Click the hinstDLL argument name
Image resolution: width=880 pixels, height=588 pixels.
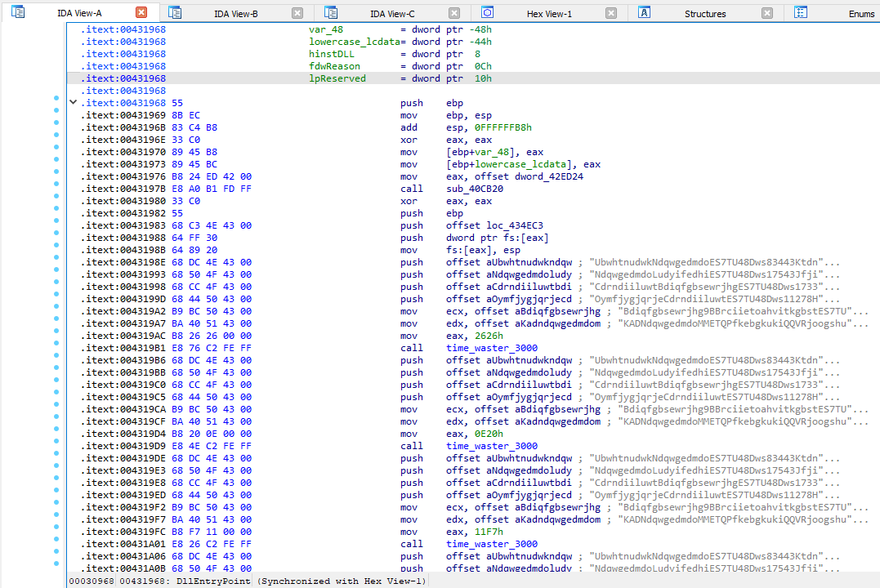[x=331, y=54]
